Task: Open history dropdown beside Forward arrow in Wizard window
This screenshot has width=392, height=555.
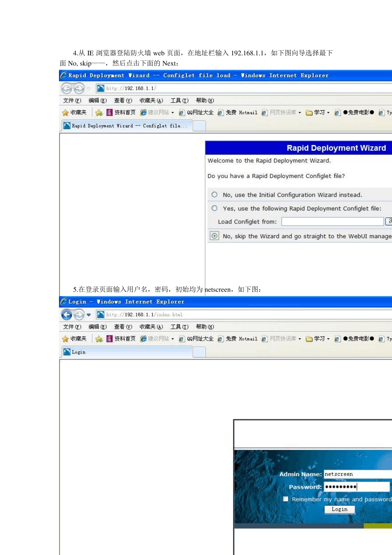Action: point(89,88)
